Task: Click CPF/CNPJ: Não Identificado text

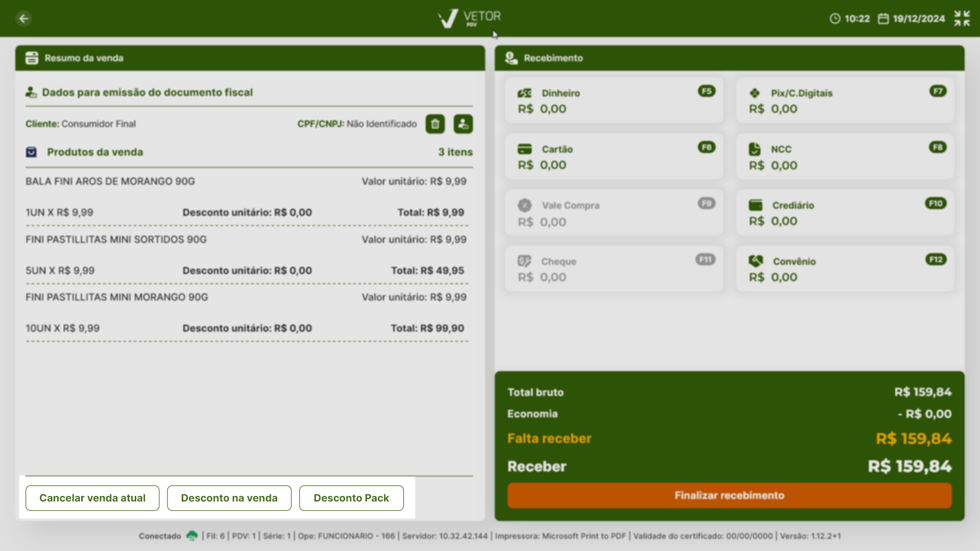Action: (357, 124)
